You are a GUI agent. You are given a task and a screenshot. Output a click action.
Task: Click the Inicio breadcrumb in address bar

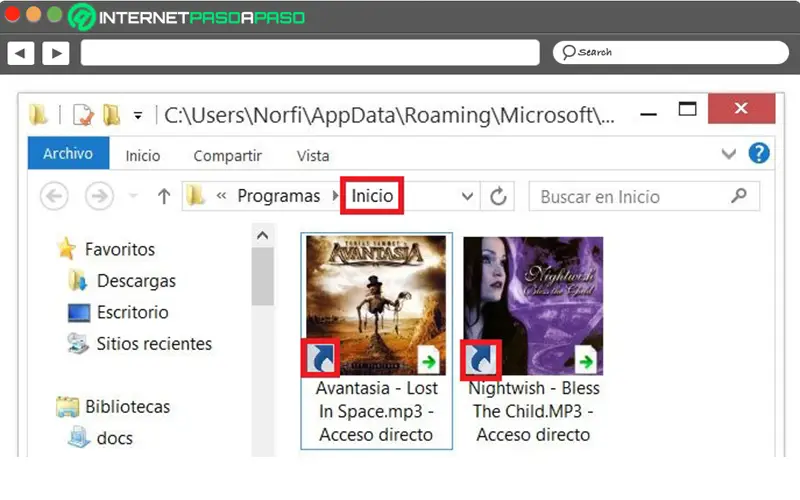coord(372,195)
